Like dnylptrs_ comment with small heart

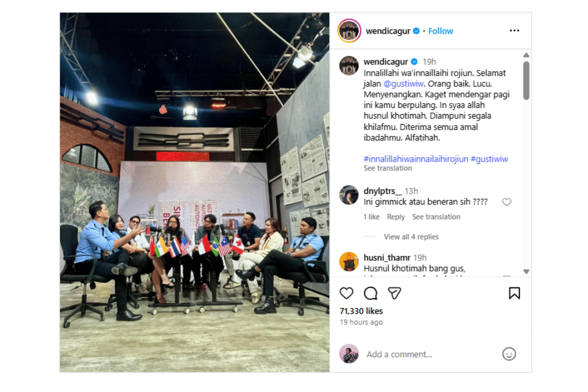507,202
